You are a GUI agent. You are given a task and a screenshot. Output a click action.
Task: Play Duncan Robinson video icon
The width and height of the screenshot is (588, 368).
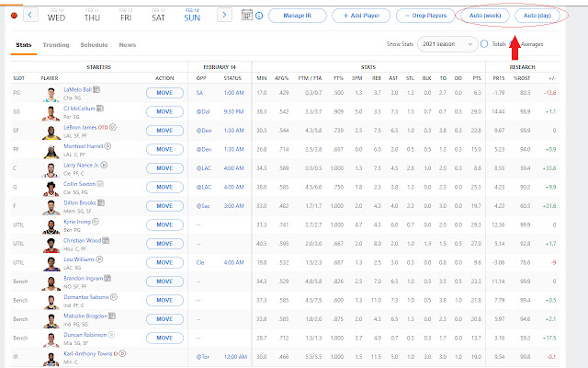tap(111, 335)
